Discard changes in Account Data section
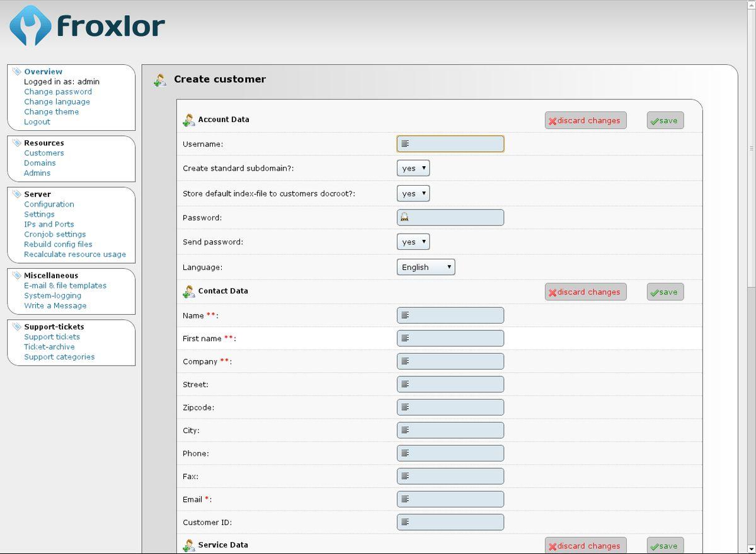756x554 pixels. coord(586,120)
